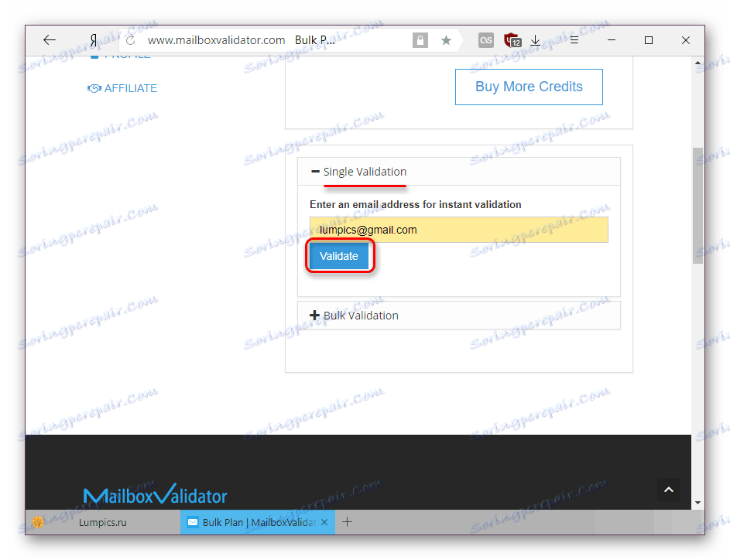Select the email address input field
Viewport: 730px width, 560px height.
pos(460,229)
